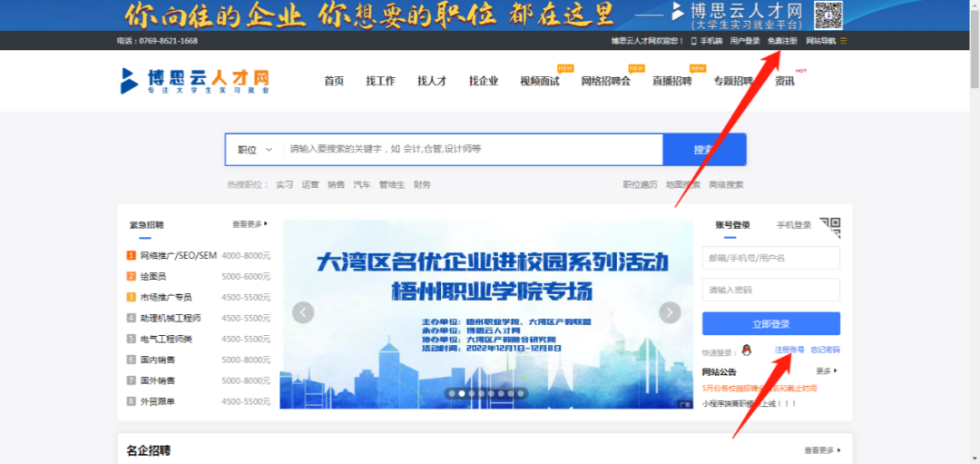Open the 网络推广/SEO/SEM job listing
Screen dimensions: 980x464
pyautogui.click(x=178, y=255)
